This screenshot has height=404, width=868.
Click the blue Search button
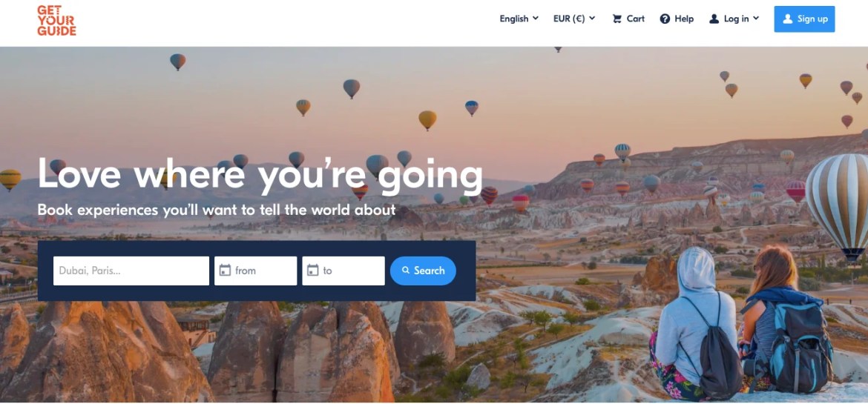click(x=423, y=271)
